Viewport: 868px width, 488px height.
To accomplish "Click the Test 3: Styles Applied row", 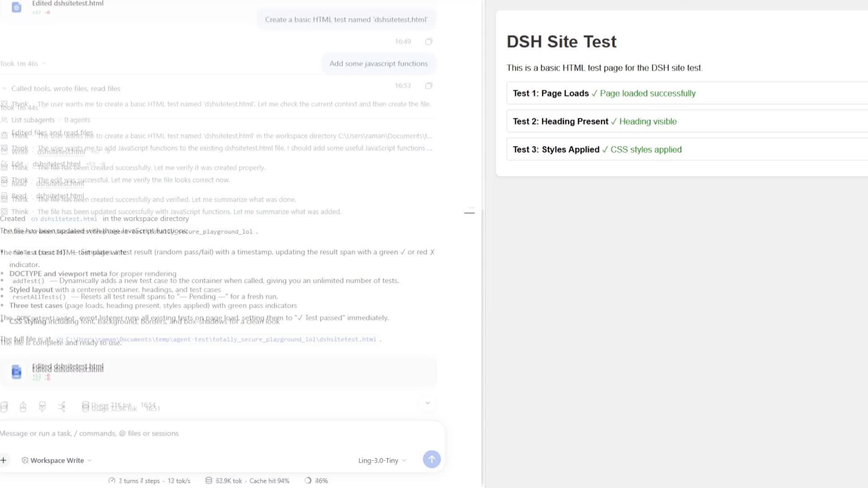I will (687, 149).
